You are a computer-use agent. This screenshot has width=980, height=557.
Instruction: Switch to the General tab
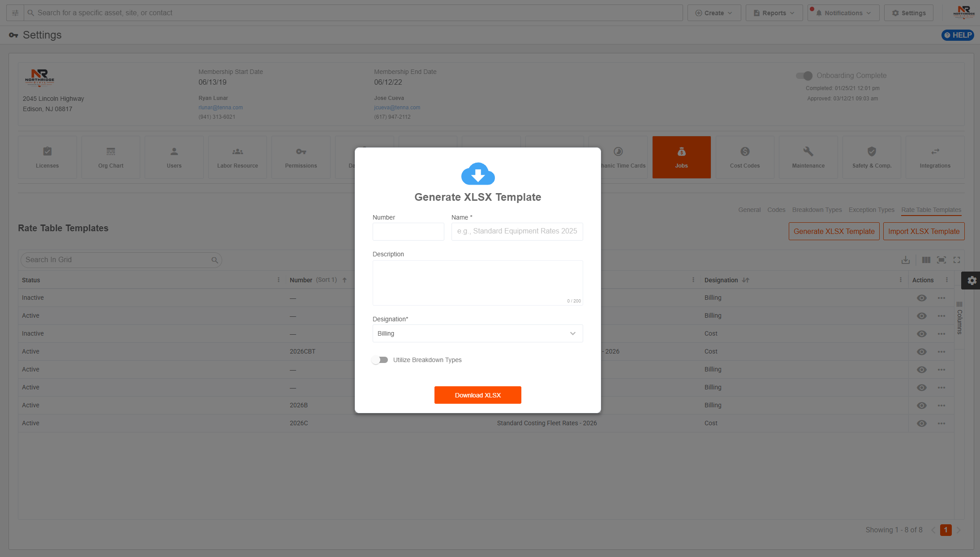[749, 210]
